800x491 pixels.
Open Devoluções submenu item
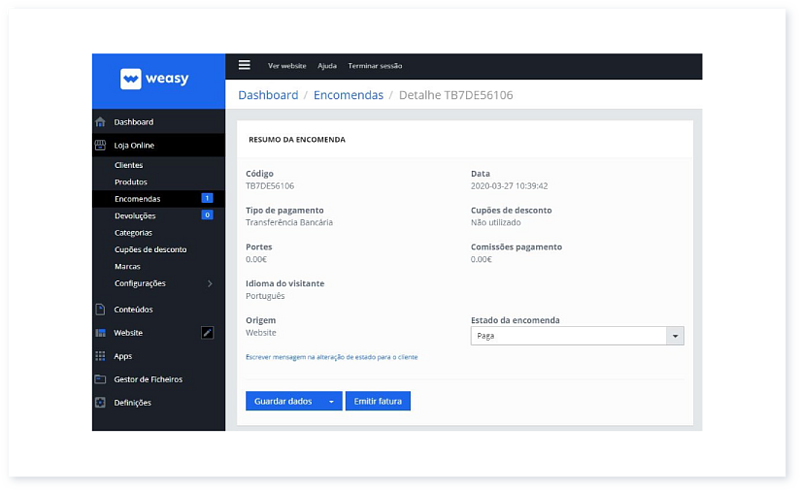pos(135,215)
